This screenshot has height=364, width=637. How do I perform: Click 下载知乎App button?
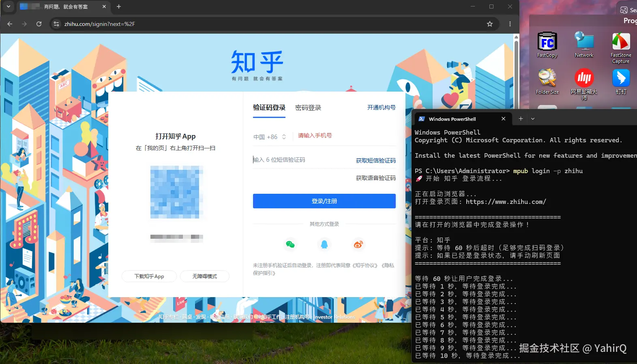coord(149,276)
